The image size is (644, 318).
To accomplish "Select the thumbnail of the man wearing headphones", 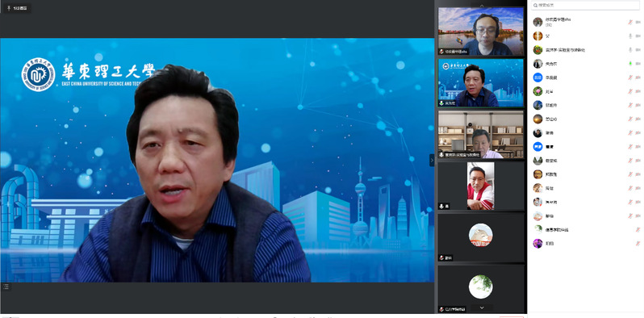I will point(480,31).
